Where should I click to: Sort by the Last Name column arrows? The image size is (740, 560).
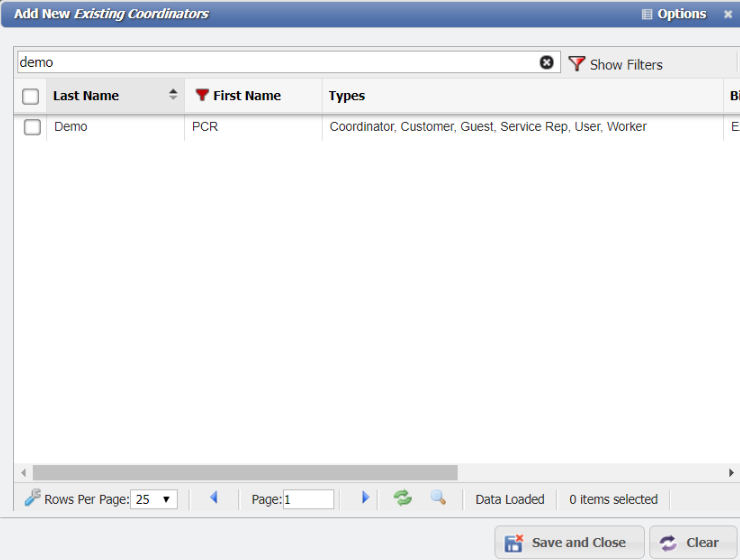click(x=173, y=95)
